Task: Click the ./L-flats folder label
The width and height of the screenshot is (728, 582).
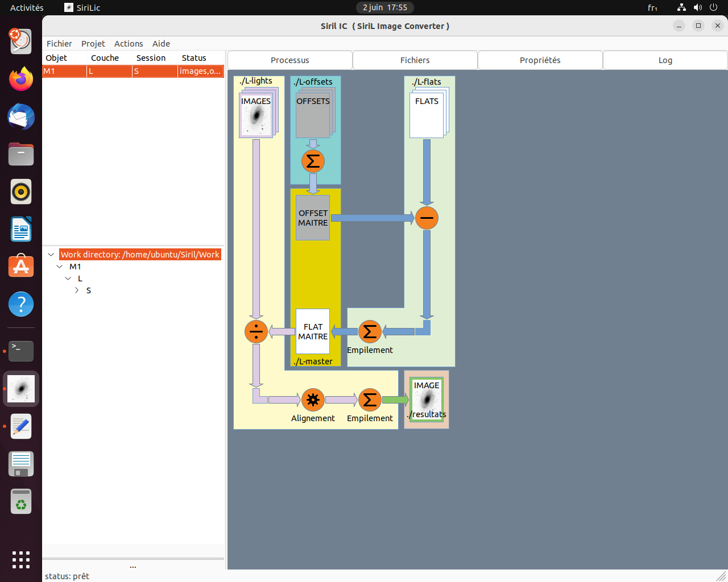Action: tap(427, 82)
